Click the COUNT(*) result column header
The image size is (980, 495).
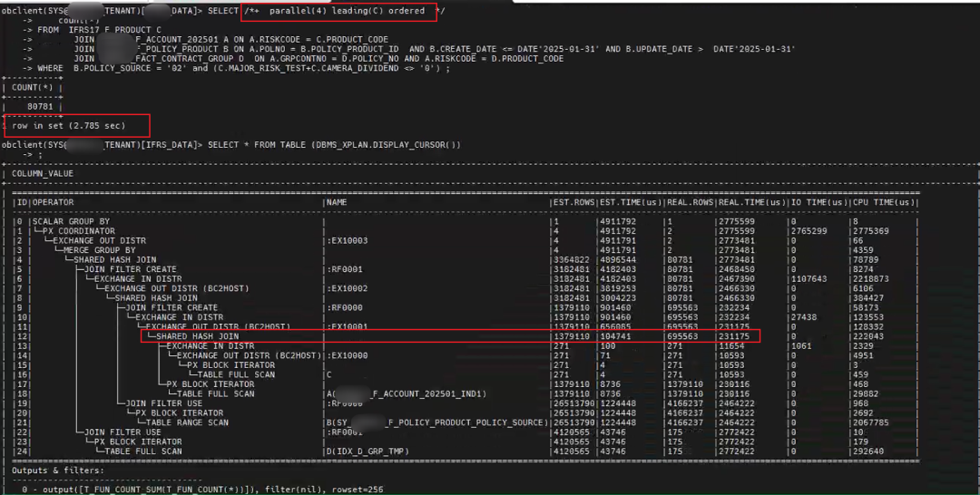(x=33, y=87)
